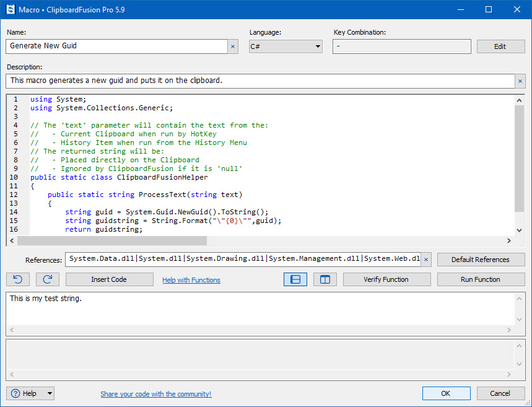Click 'public static class ClipboardFusionHelper' line
The height and width of the screenshot is (407, 532).
[x=119, y=177]
